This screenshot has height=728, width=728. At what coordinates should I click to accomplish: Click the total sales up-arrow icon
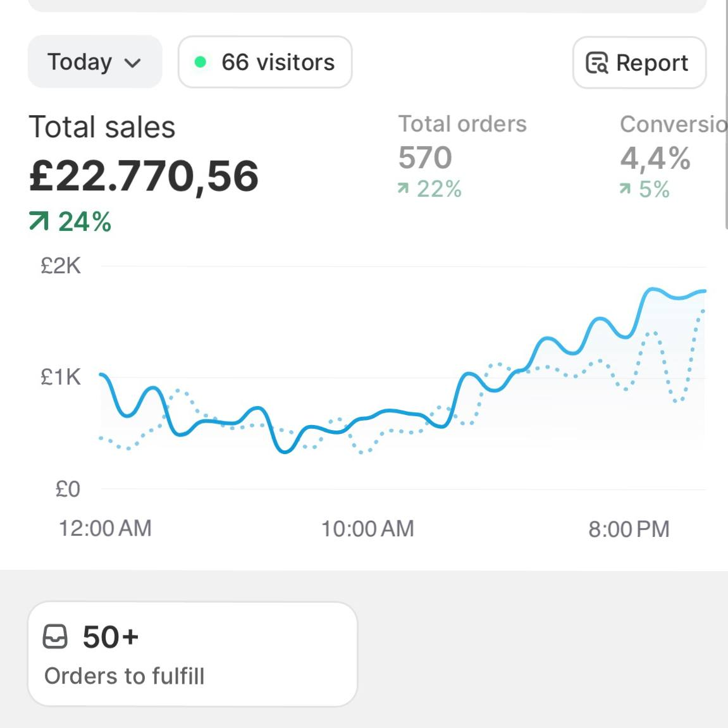point(39,221)
